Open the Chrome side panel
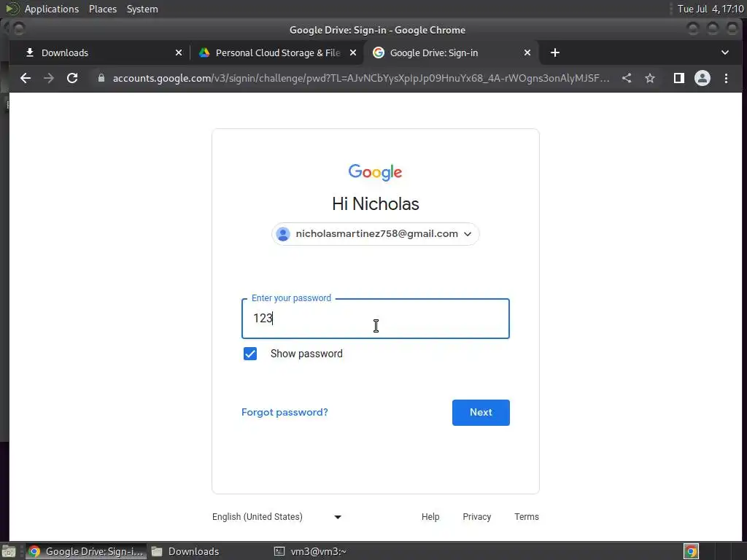 coord(679,78)
